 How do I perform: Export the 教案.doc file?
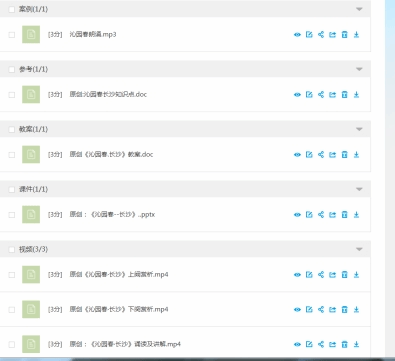point(332,155)
